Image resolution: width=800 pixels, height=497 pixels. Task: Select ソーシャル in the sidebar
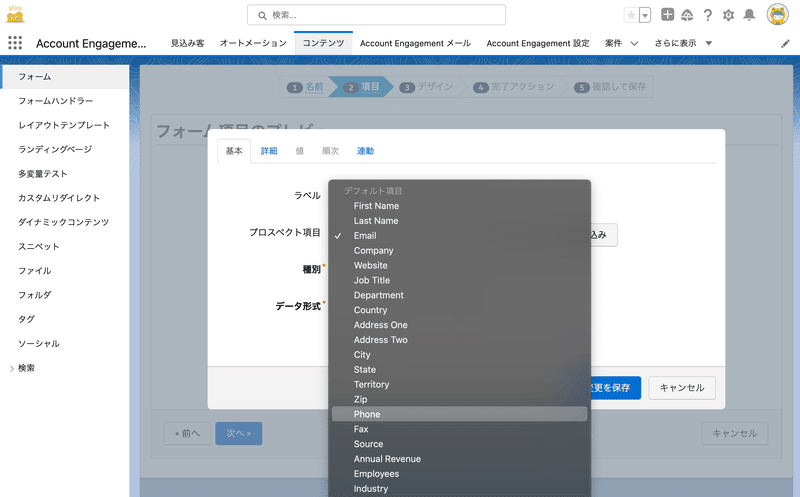(65, 343)
